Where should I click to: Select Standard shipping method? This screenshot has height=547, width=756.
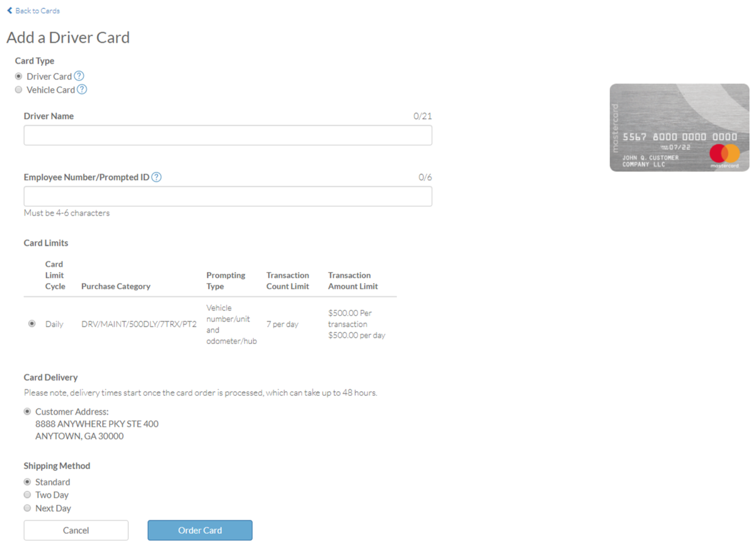coord(27,481)
